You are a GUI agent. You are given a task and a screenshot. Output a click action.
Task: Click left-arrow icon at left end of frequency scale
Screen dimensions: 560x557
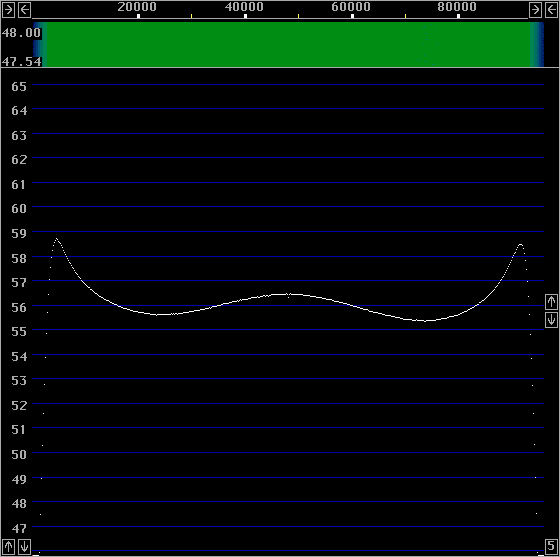click(24, 10)
